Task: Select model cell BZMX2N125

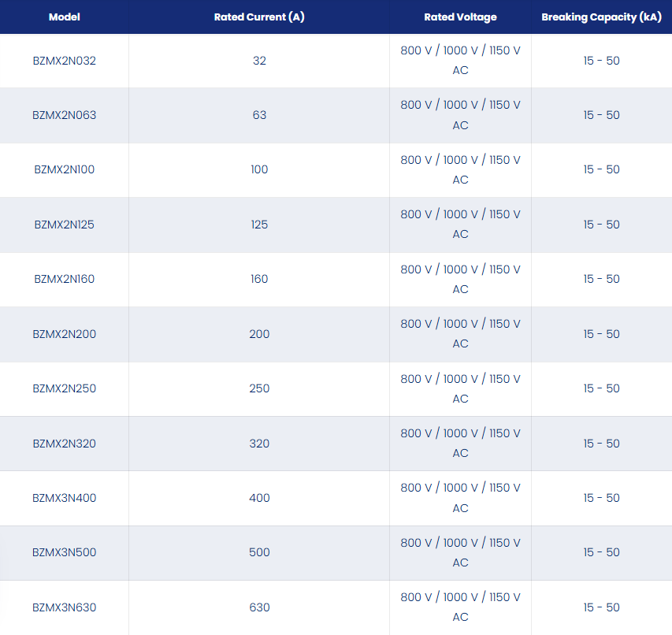Action: 65,225
